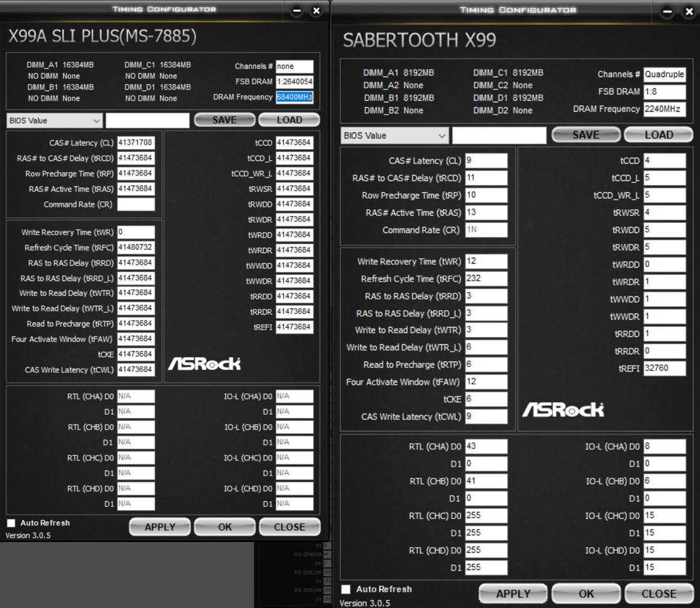Click DRAM Frequency field showing 68400MHz
The height and width of the screenshot is (608, 700).
[x=294, y=97]
